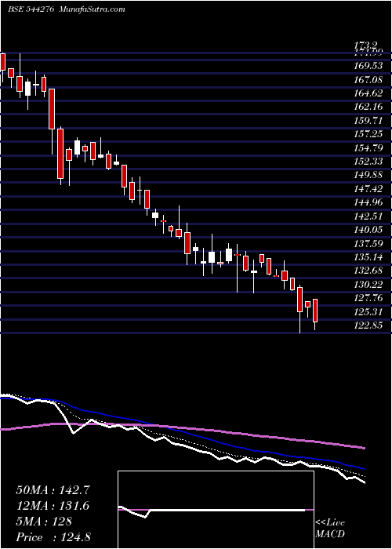
Task: Click the 140.05 price axis label
Action: click(368, 230)
